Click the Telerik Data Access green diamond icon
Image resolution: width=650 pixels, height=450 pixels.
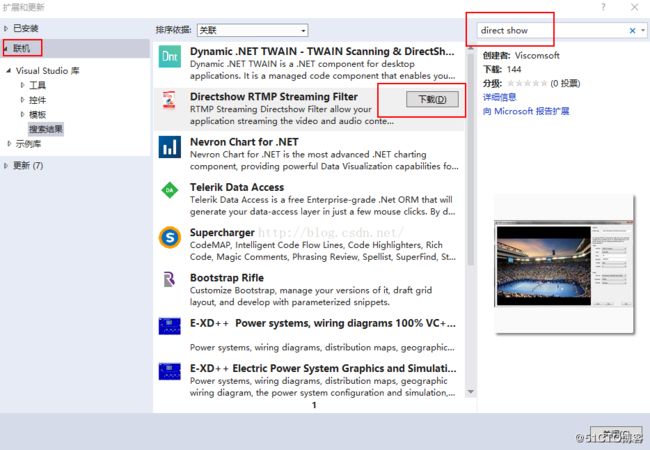click(170, 190)
